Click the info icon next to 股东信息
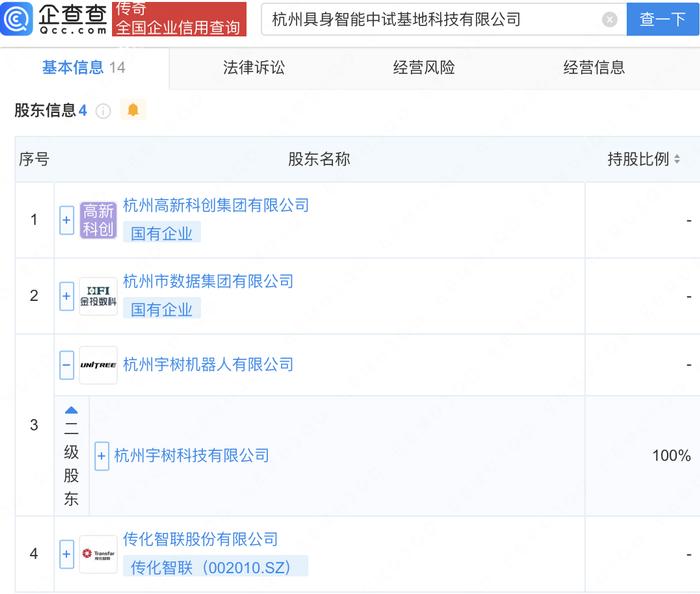 (103, 111)
